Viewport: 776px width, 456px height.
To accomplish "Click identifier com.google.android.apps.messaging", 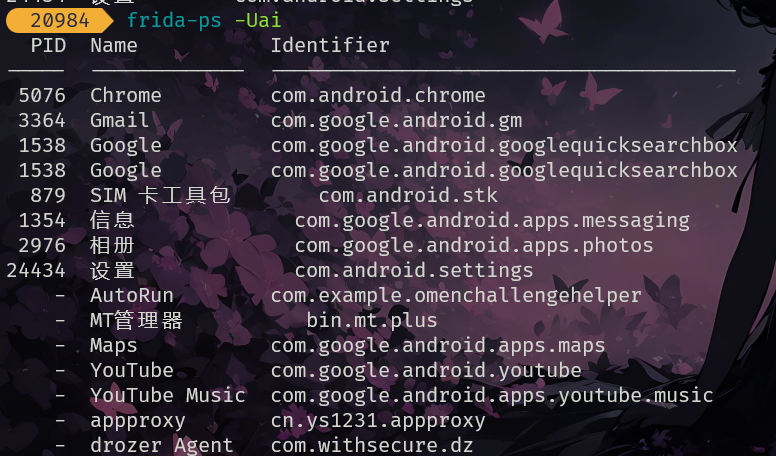I will click(492, 221).
